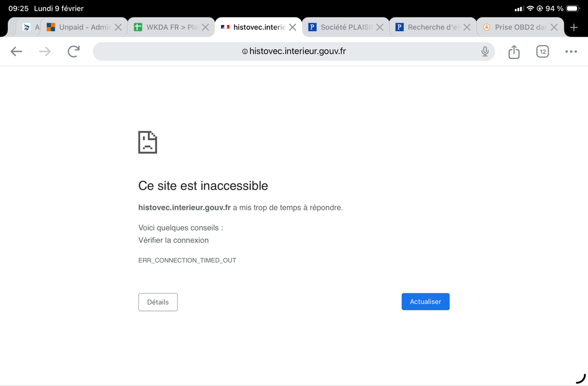Click the forward navigation arrow
This screenshot has height=386, width=588.
[x=45, y=51]
